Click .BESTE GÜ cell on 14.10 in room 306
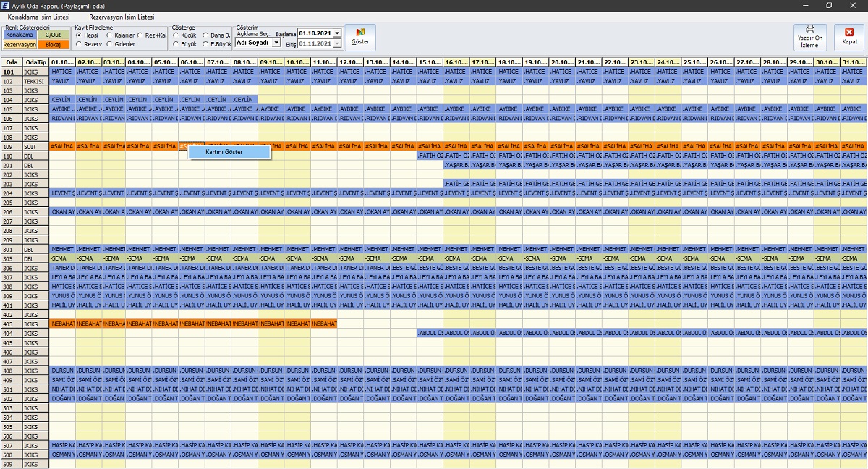The image size is (868, 469). tap(404, 268)
